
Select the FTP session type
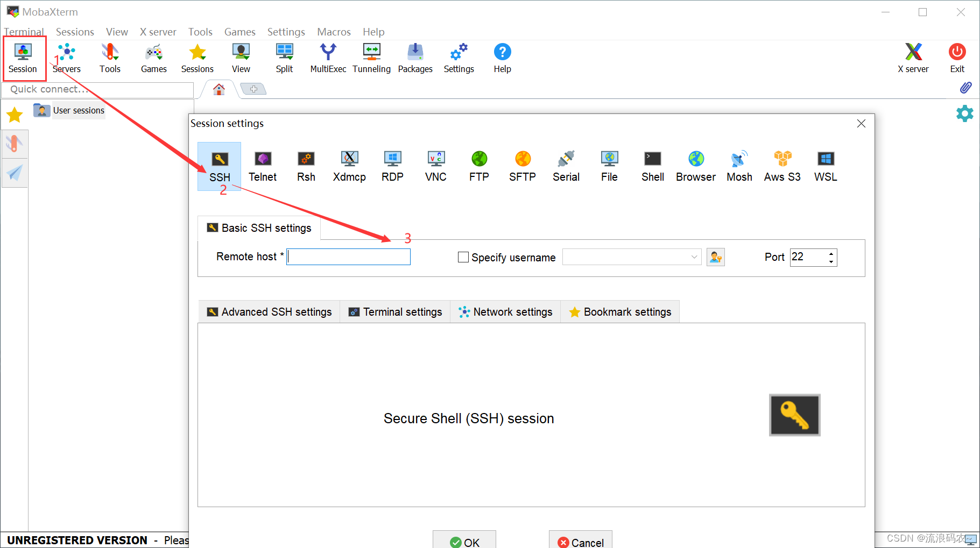[x=479, y=166]
